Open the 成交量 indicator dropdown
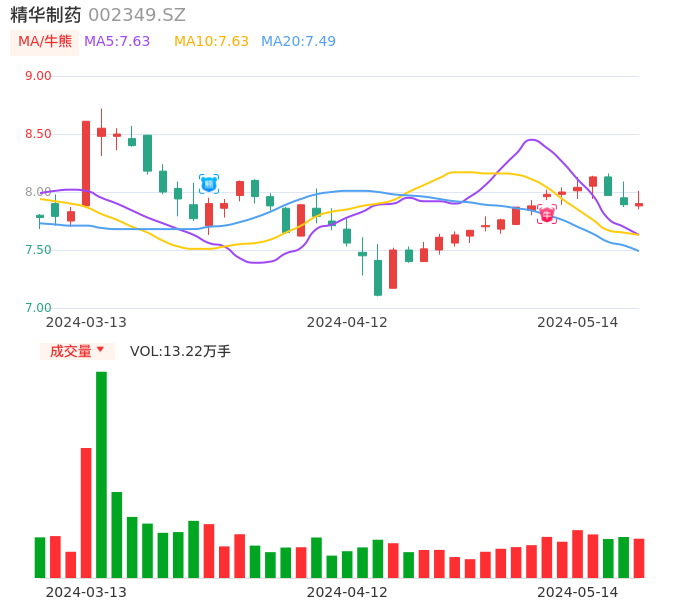 point(77,351)
